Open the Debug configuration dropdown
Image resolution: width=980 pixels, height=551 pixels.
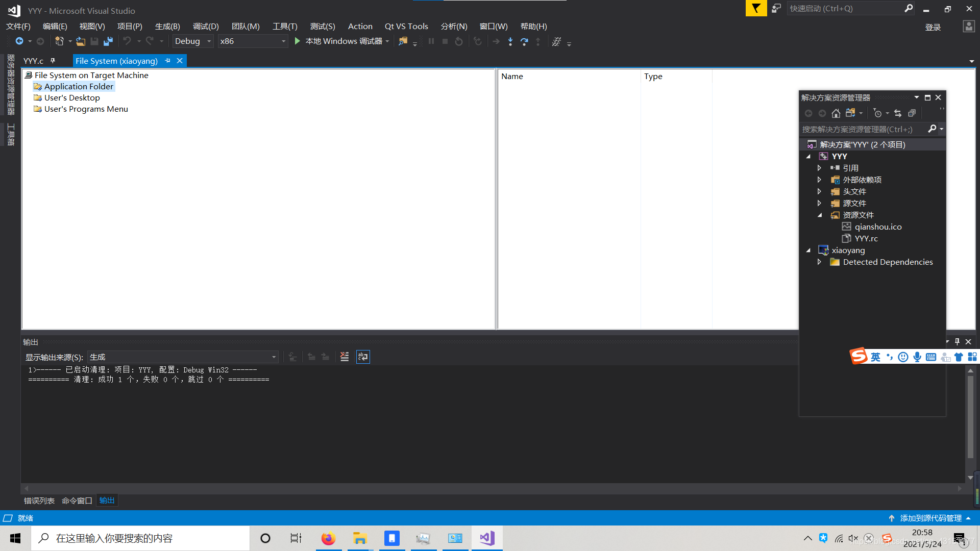coord(209,41)
